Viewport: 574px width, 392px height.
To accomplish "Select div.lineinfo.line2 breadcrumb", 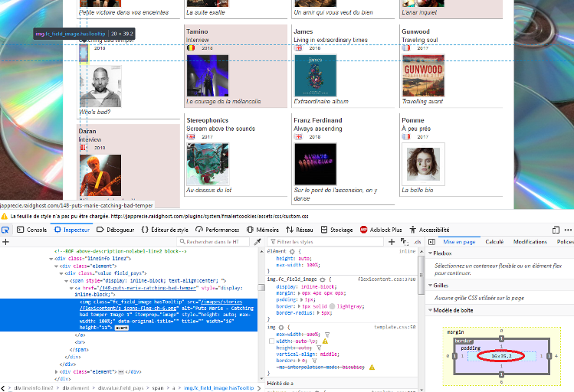I will tap(34, 388).
